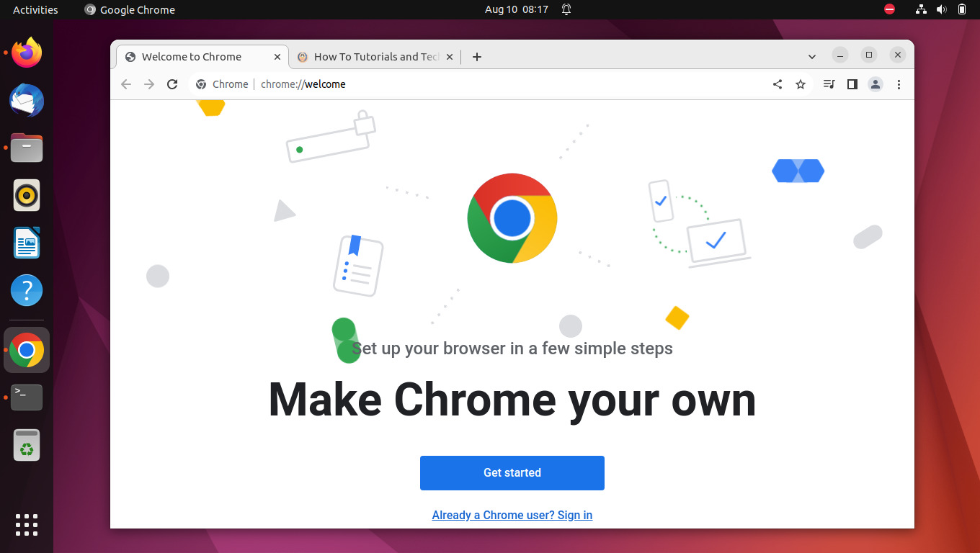Click the Activities menu item
This screenshot has height=553, width=980.
click(x=34, y=9)
